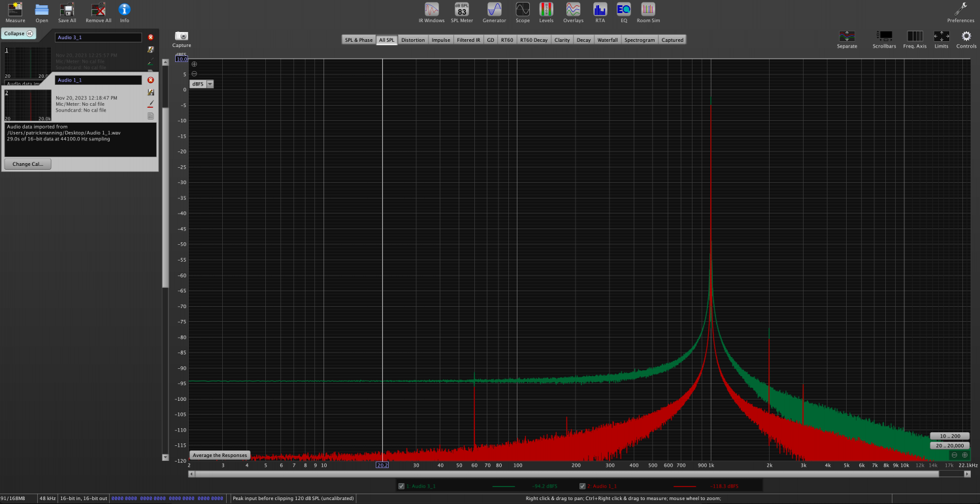
Task: Open a measurement file with Open icon
Action: tap(42, 9)
